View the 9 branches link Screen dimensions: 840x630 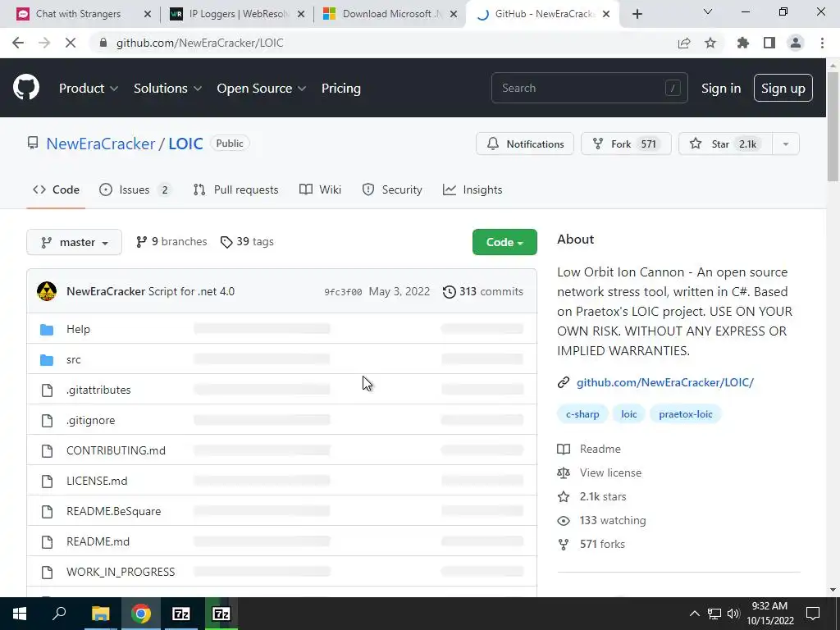(171, 242)
